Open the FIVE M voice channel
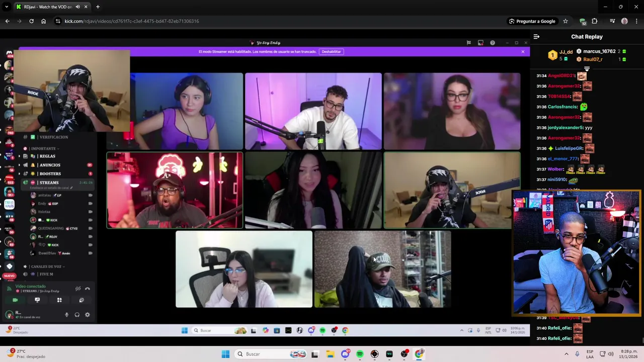 46,275
